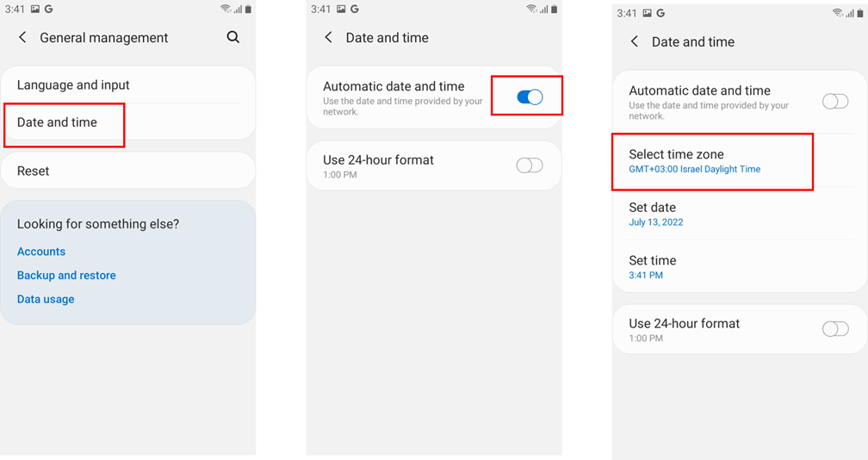
Task: Tap back arrow in right Date and time screen
Action: tap(635, 42)
